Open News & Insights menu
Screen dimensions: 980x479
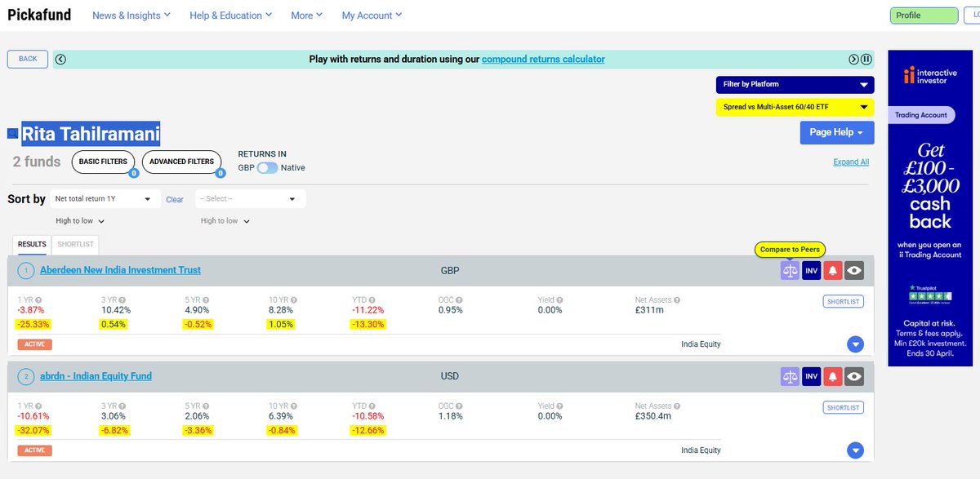pos(131,16)
